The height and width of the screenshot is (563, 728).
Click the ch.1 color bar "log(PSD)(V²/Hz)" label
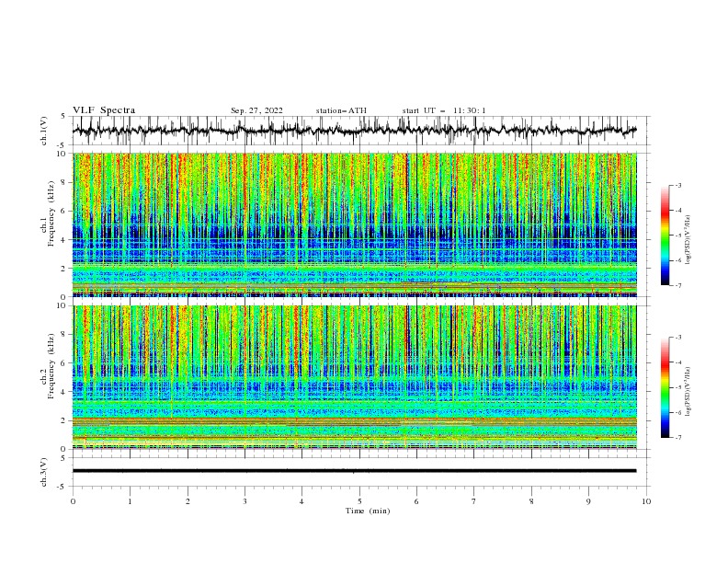pos(688,239)
